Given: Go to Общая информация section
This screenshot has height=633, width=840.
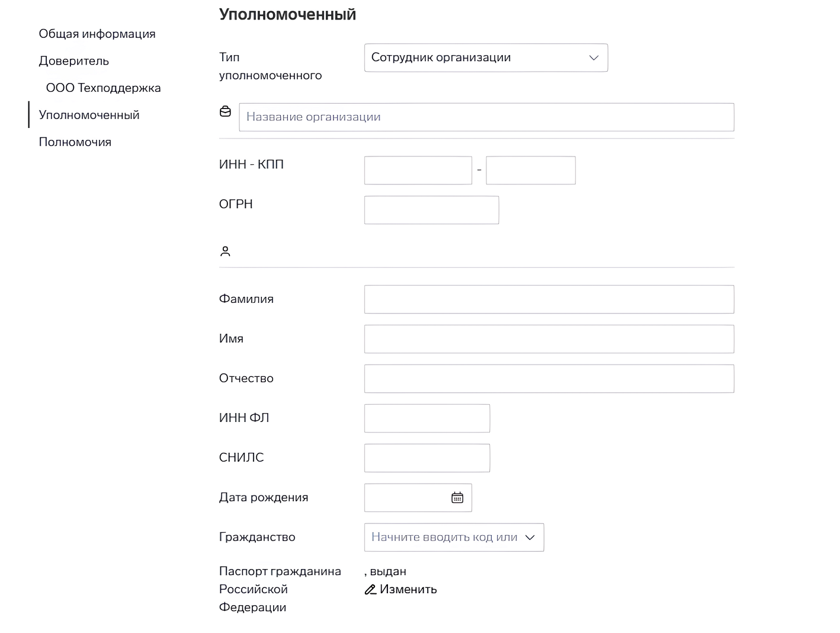Looking at the screenshot, I should click(x=97, y=34).
